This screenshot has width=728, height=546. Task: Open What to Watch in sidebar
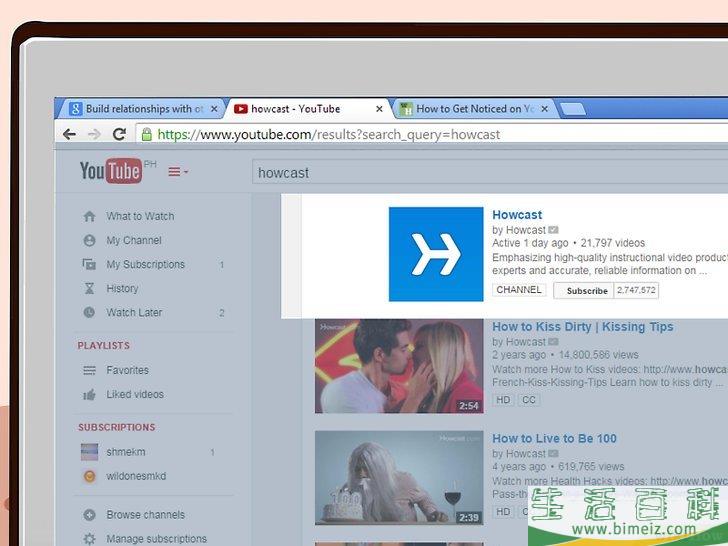[x=140, y=216]
